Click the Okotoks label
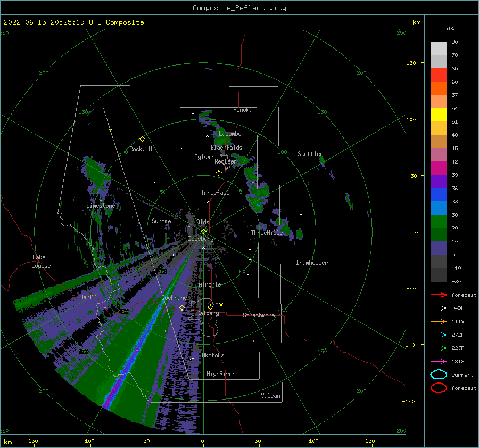This screenshot has width=479, height=448. tap(213, 355)
